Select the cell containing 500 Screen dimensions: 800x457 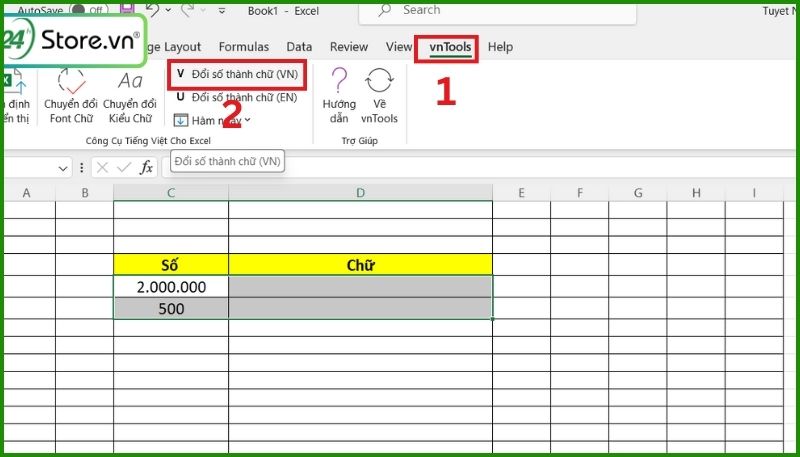click(171, 309)
